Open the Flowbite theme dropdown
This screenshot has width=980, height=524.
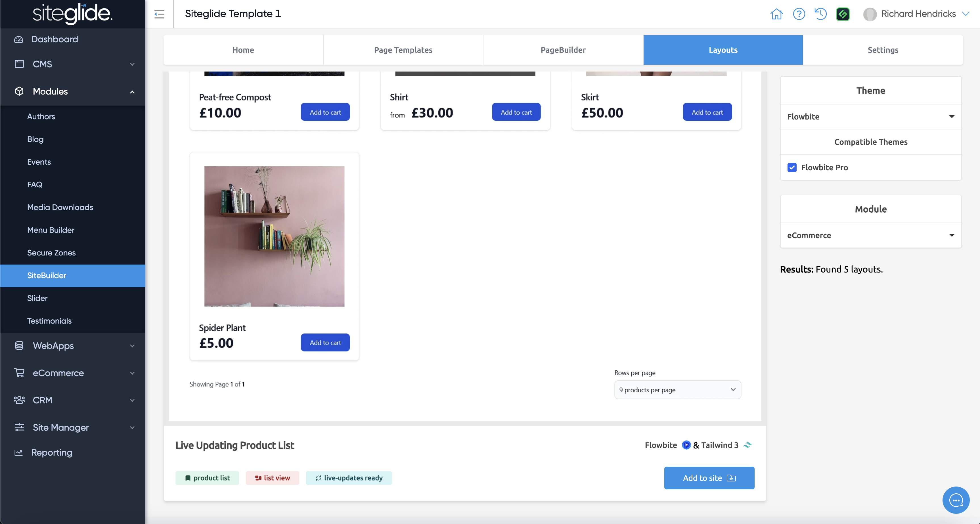tap(870, 117)
